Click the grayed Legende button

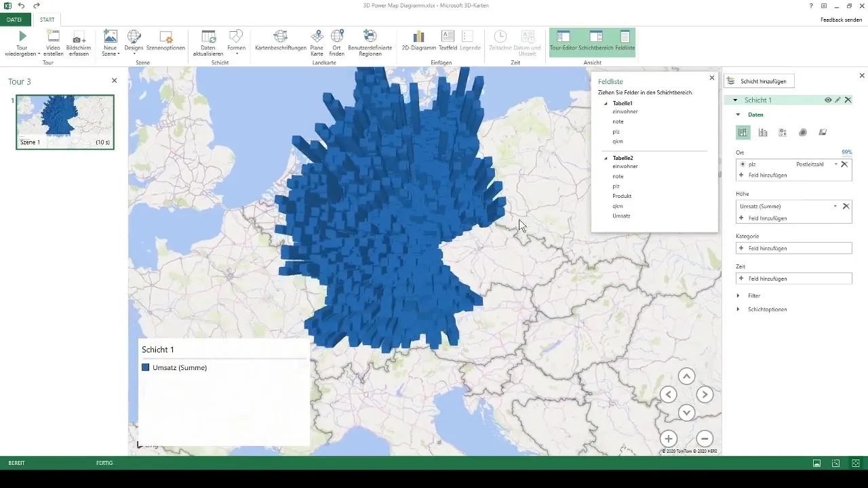[x=470, y=41]
